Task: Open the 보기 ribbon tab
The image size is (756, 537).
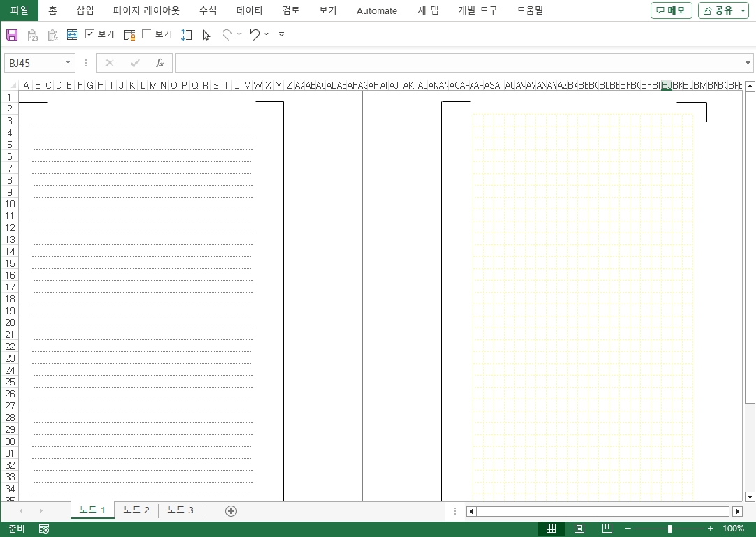Action: 328,10
